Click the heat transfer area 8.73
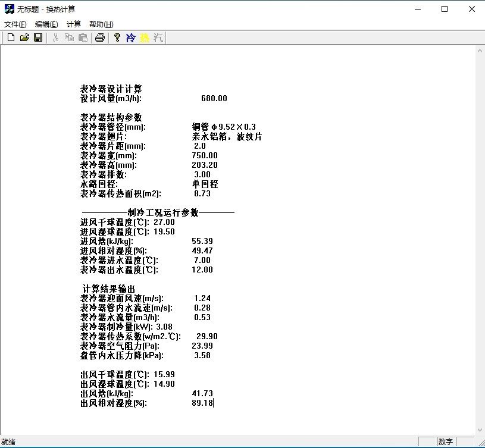The width and height of the screenshot is (485, 448). coord(202,193)
